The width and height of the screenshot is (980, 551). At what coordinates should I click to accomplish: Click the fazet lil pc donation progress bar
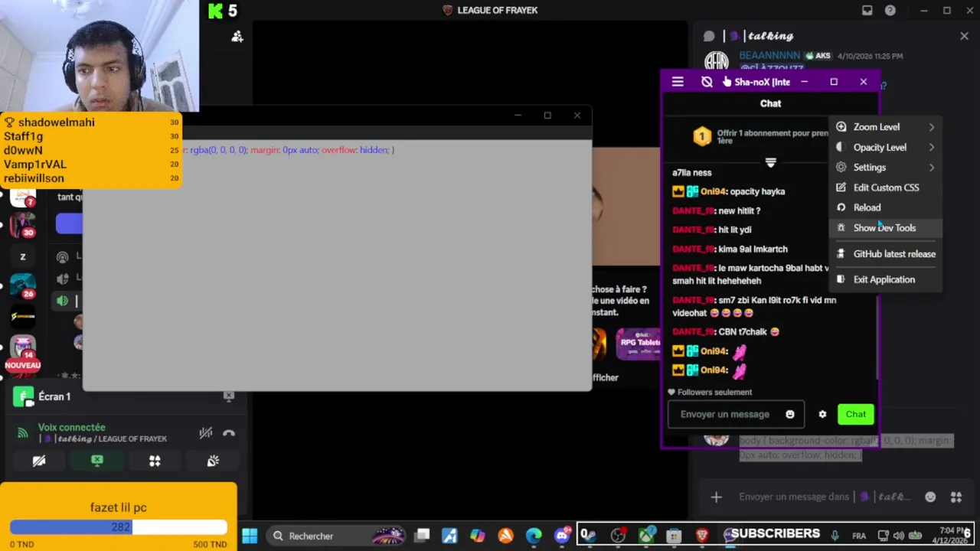click(119, 527)
